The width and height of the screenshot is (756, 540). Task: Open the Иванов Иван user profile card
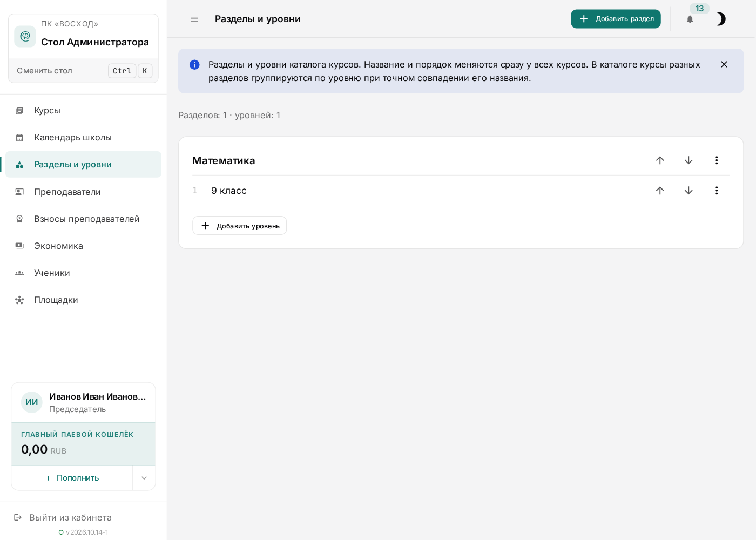(83, 402)
